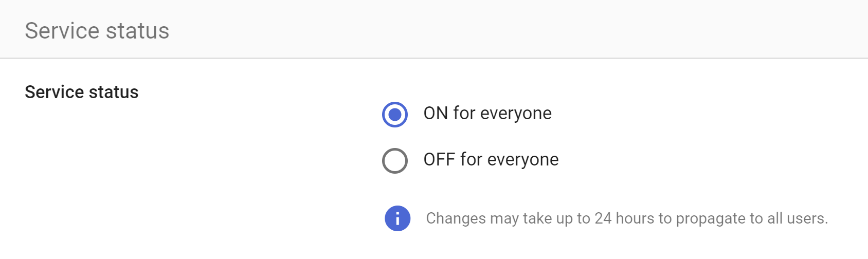The image size is (868, 259).
Task: Click the 'ON for everyone' label text
Action: (x=487, y=113)
